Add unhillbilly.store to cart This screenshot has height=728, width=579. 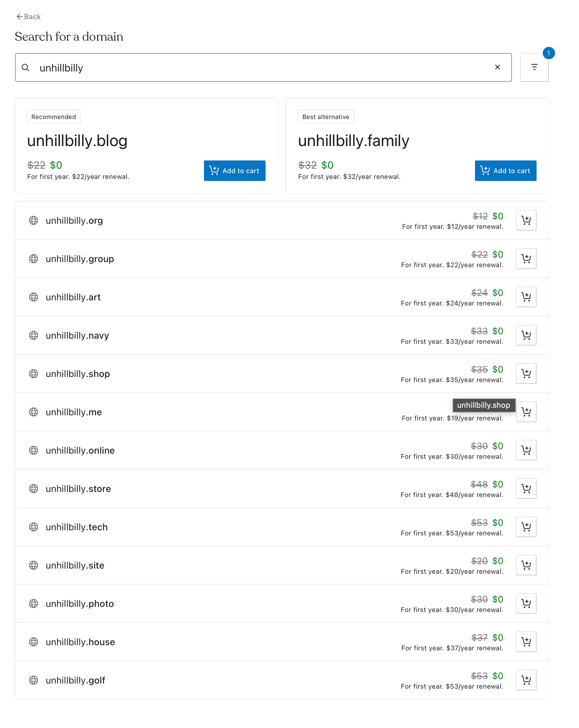click(526, 489)
